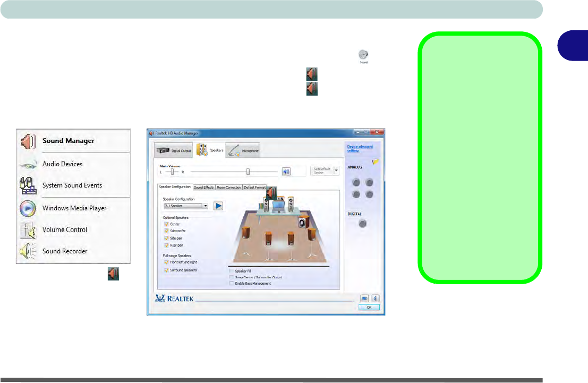
Task: Select the DIGITAL jack connector
Action: click(x=362, y=224)
